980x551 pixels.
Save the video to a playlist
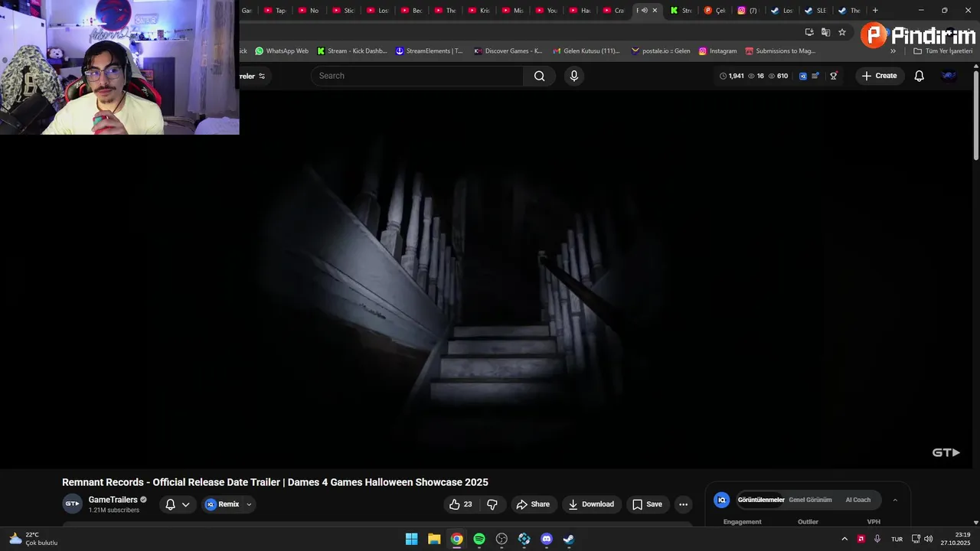[x=648, y=504]
